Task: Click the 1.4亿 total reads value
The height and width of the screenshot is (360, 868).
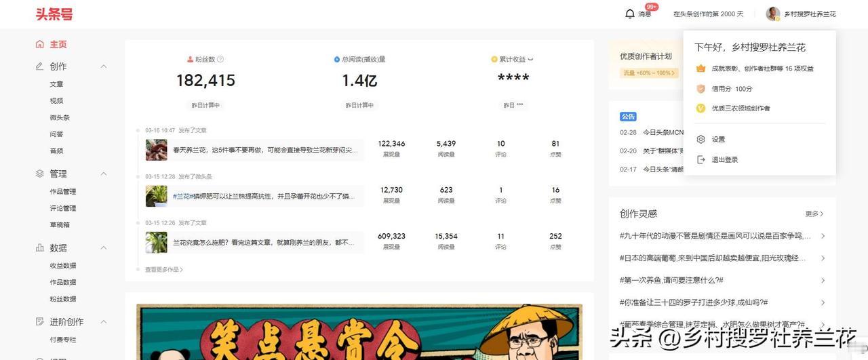Action: point(359,81)
